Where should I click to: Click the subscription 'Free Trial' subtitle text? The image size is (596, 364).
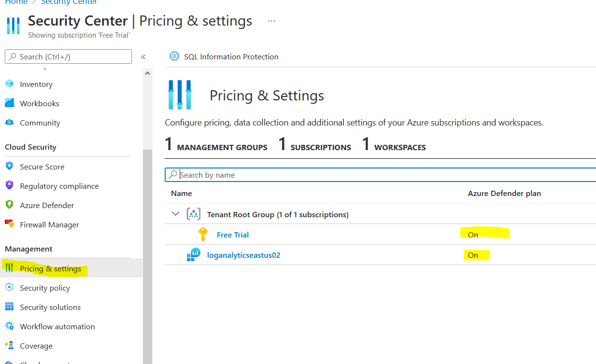click(79, 35)
